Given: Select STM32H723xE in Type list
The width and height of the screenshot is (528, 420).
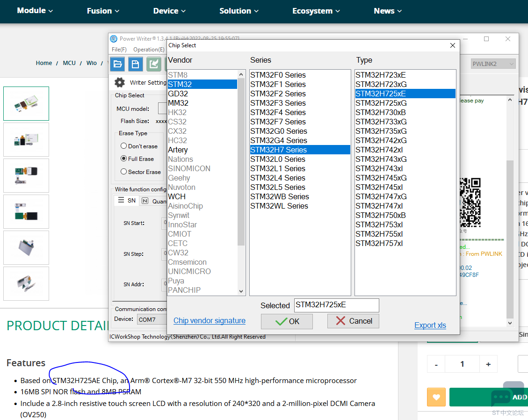Looking at the screenshot, I should click(405, 75).
